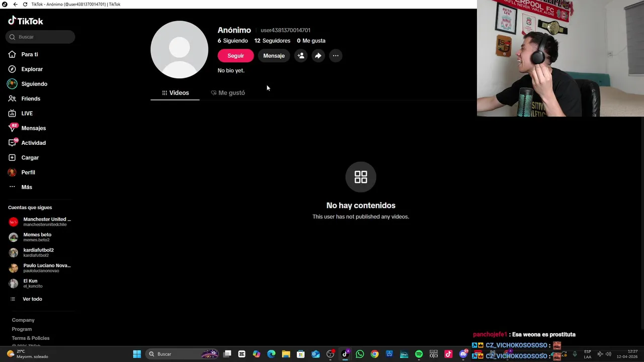
Task: Expand the Company footer section
Action: click(x=23, y=320)
